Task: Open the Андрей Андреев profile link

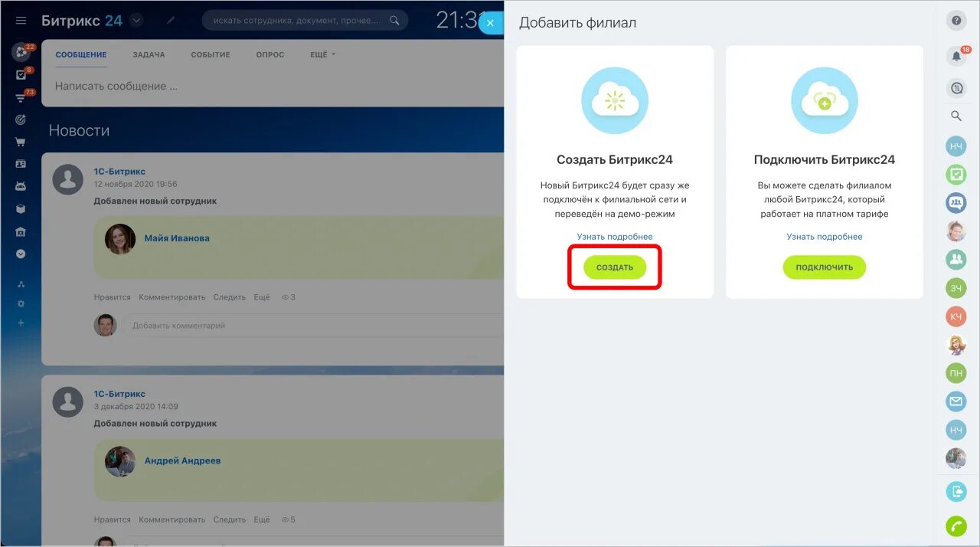Action: click(182, 461)
